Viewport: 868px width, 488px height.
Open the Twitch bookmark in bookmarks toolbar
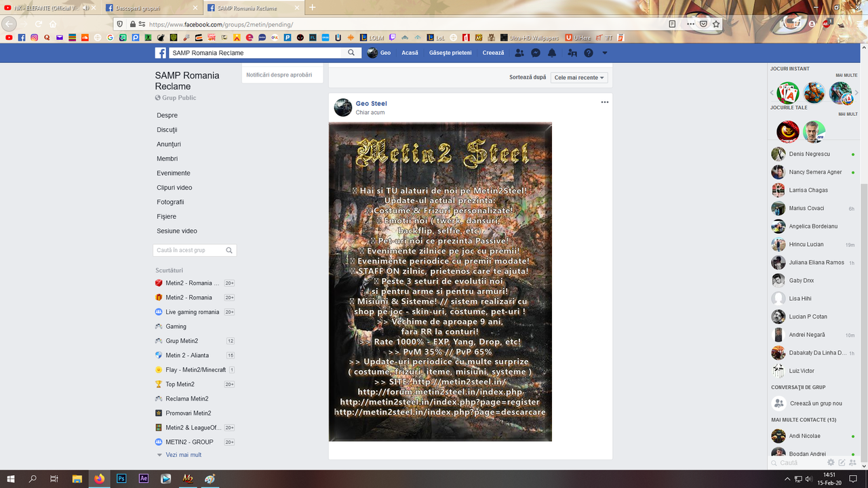pos(393,37)
